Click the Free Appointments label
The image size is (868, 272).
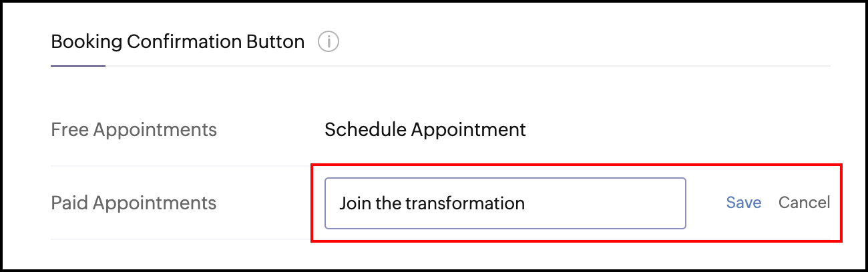(x=134, y=129)
